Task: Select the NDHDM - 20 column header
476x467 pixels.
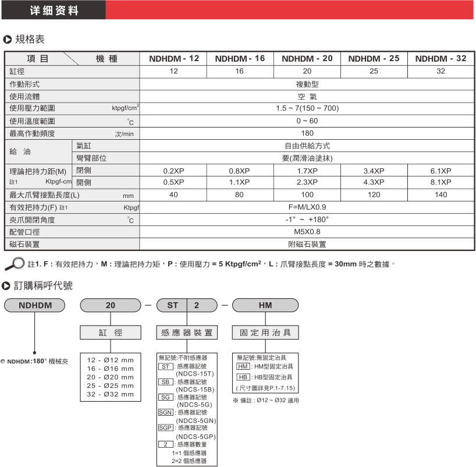Action: click(307, 58)
